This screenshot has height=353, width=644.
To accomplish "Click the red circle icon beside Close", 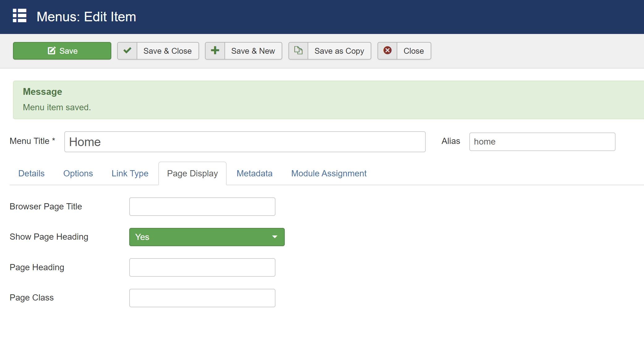I will pos(387,51).
